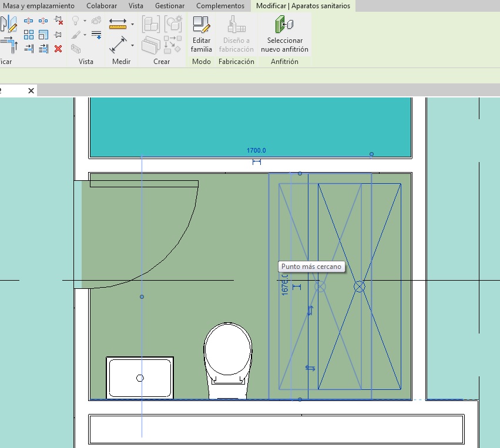Viewport: 500px width, 448px height.
Task: Click the 1700.0 temporary dimension value
Action: (256, 151)
